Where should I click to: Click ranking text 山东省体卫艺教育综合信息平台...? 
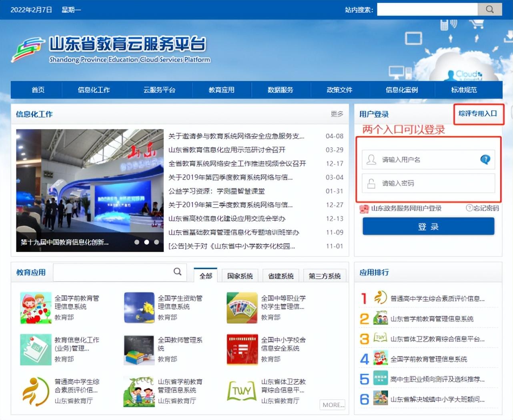pyautogui.click(x=438, y=339)
